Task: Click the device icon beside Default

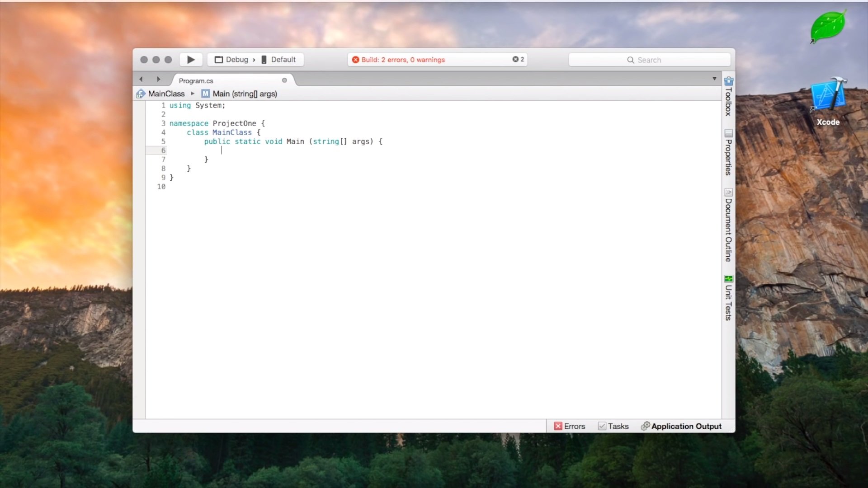Action: 264,60
